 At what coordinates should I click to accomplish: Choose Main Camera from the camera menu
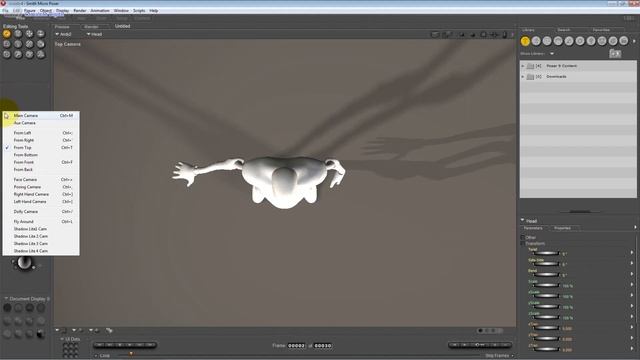click(41, 116)
